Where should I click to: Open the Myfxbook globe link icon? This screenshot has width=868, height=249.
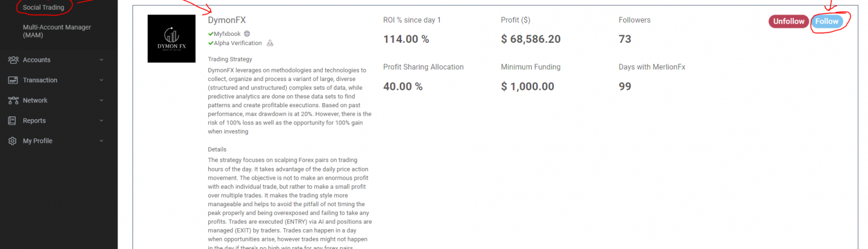pyautogui.click(x=247, y=34)
